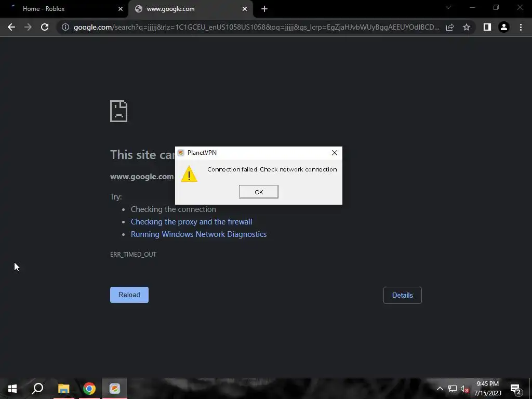Show error Details
Viewport: 532px width, 399px height.
pyautogui.click(x=403, y=295)
